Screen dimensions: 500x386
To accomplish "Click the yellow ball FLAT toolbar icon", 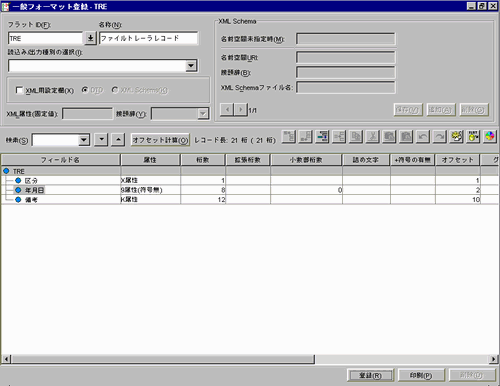I will 473,137.
